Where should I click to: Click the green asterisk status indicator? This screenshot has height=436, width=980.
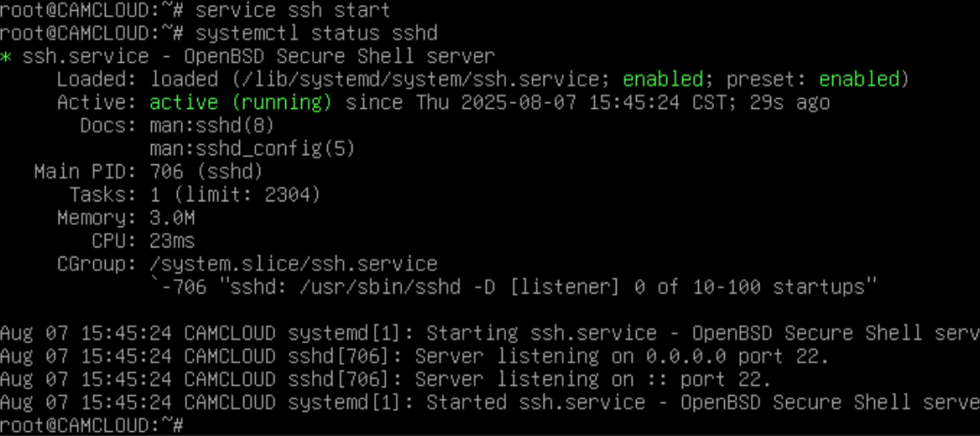coord(6,58)
